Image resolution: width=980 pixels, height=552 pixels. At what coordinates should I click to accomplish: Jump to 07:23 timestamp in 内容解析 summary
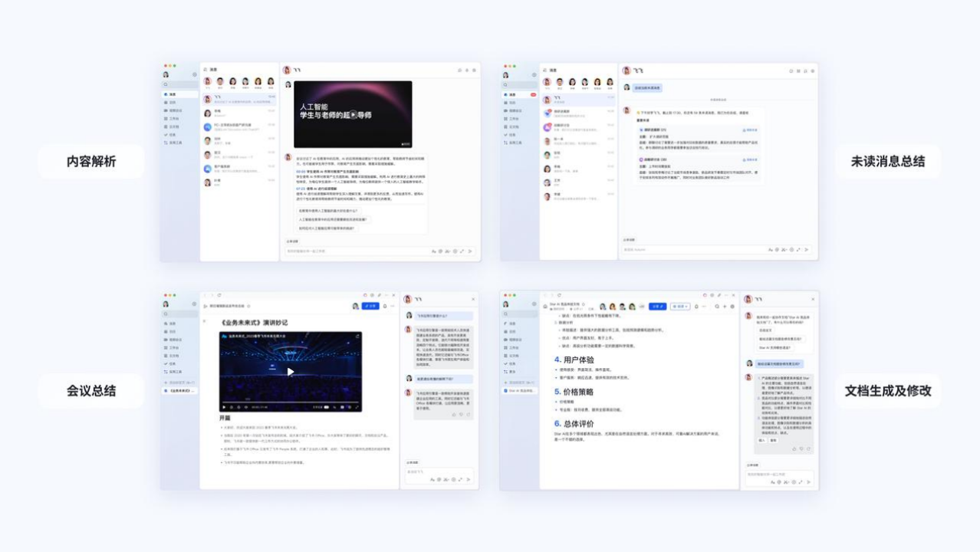point(301,189)
